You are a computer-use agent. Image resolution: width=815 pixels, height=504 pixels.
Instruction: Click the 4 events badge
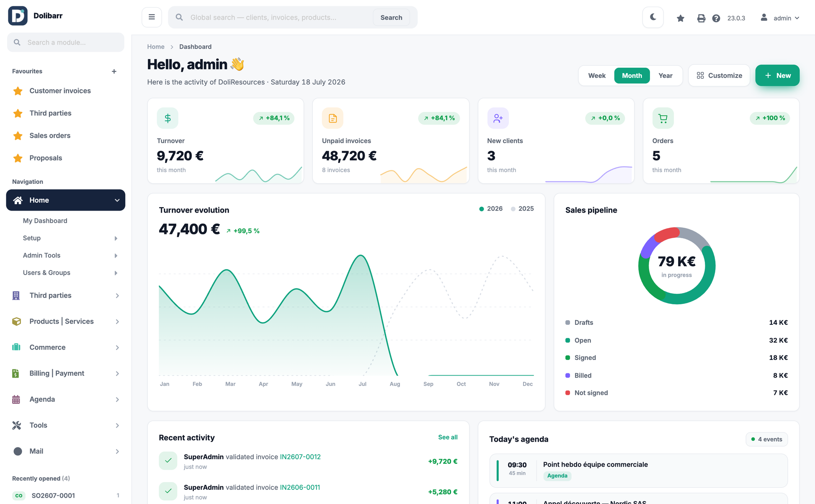(767, 440)
